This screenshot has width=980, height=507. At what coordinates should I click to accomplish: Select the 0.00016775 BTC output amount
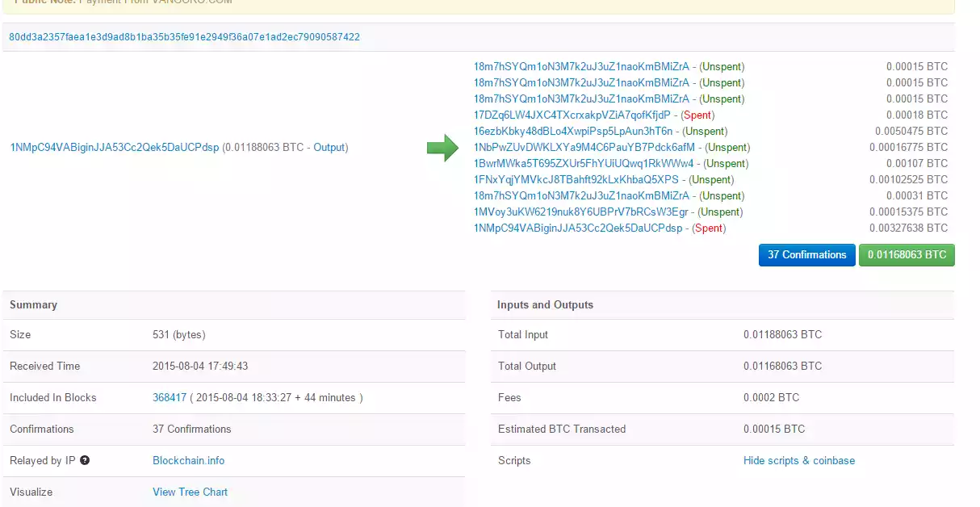(x=908, y=148)
